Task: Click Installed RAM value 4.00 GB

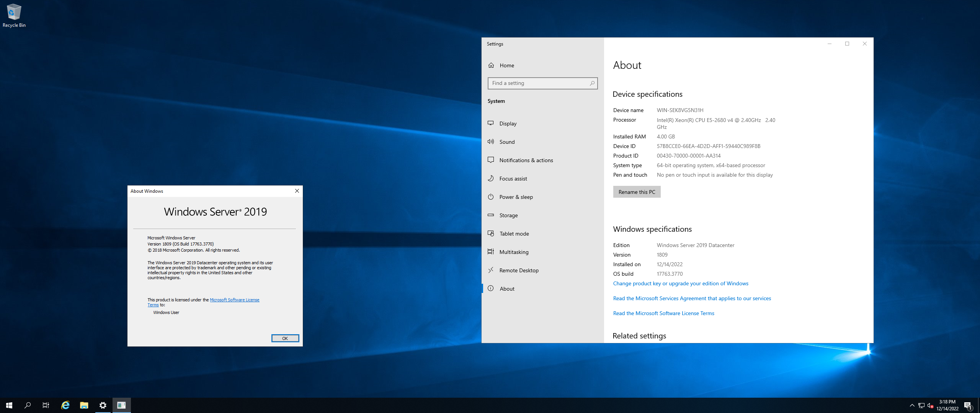Action: click(666, 137)
